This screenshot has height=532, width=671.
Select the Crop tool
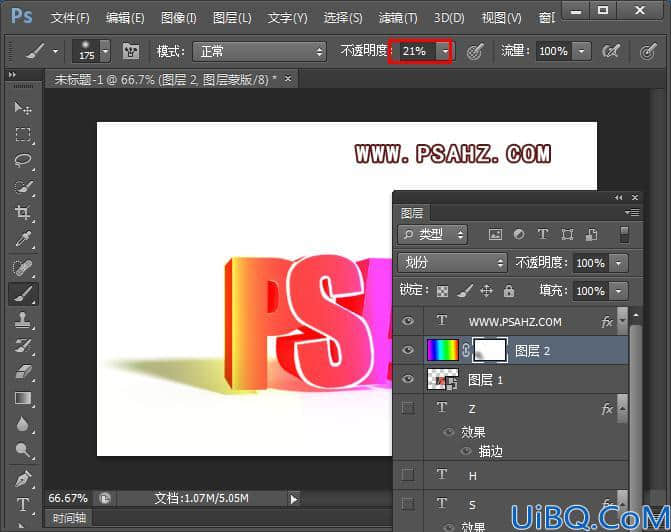pos(23,213)
